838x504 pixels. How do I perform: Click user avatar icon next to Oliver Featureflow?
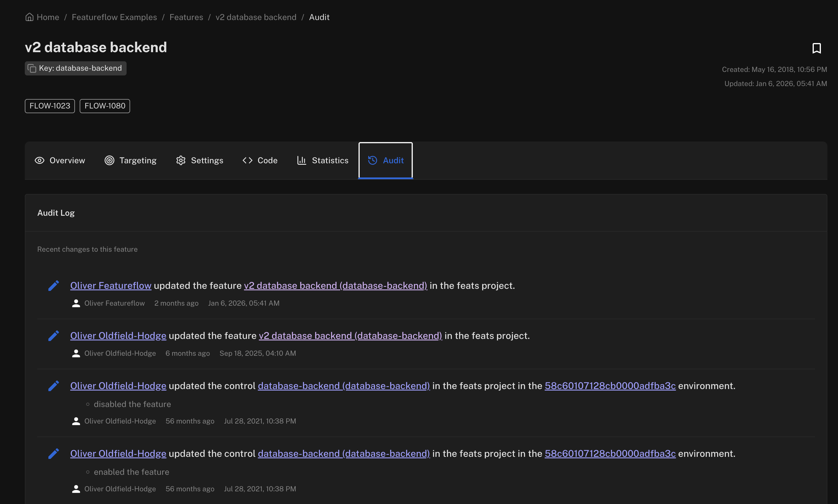[76, 303]
